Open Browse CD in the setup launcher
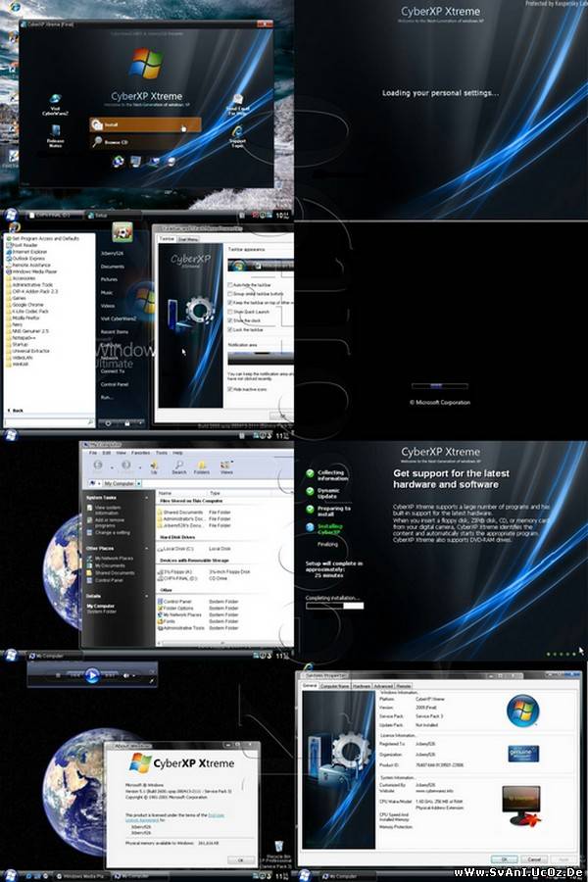Screen dimensions: 588x882 pyautogui.click(x=111, y=142)
